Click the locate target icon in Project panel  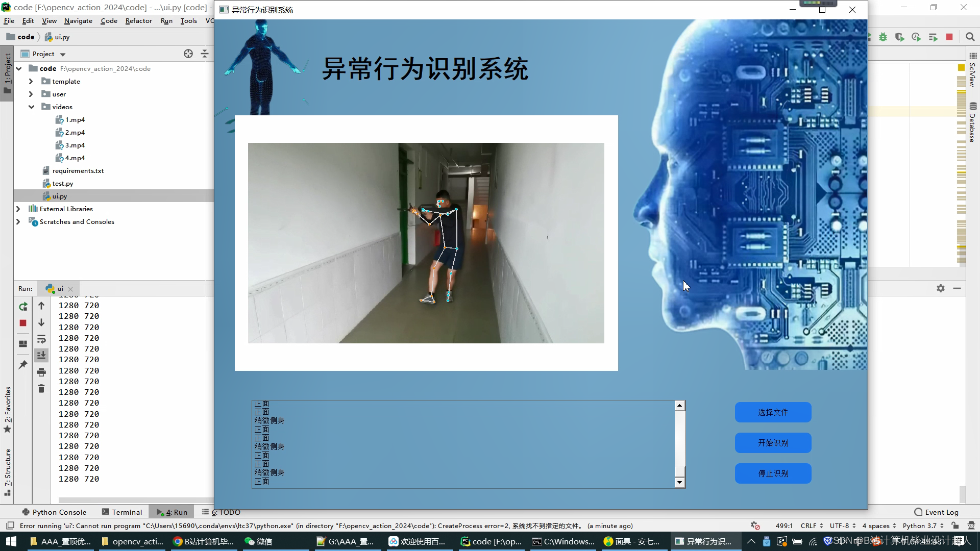pos(188,54)
